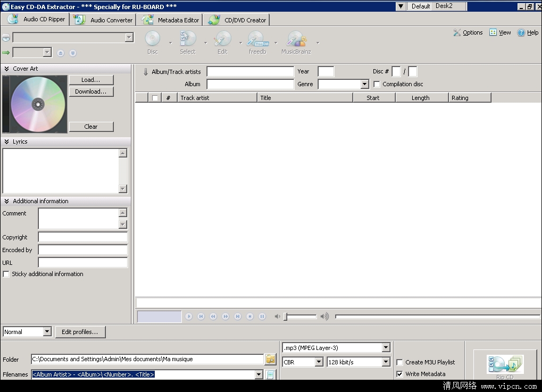Expand the 128 kbit/s bitrate dropdown
Image resolution: width=542 pixels, height=392 pixels.
click(386, 362)
